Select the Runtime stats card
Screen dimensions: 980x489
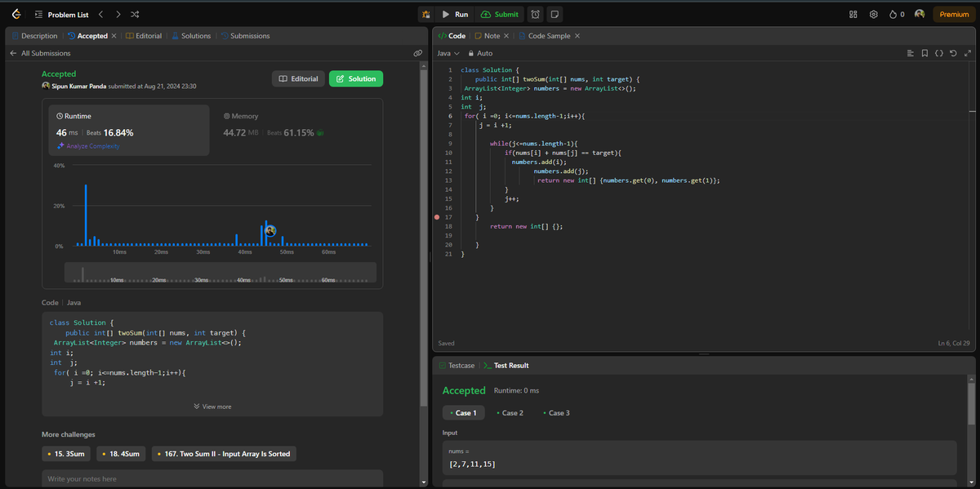click(128, 131)
